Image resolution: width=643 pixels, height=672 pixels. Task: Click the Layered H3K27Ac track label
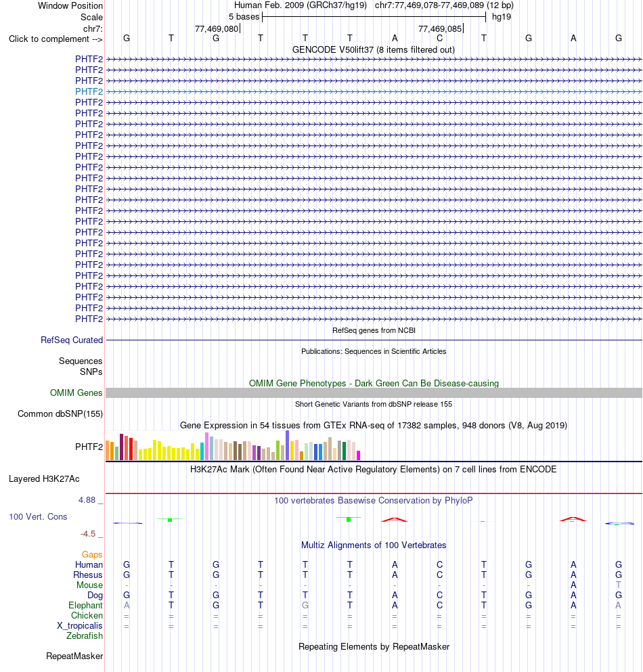tap(44, 478)
